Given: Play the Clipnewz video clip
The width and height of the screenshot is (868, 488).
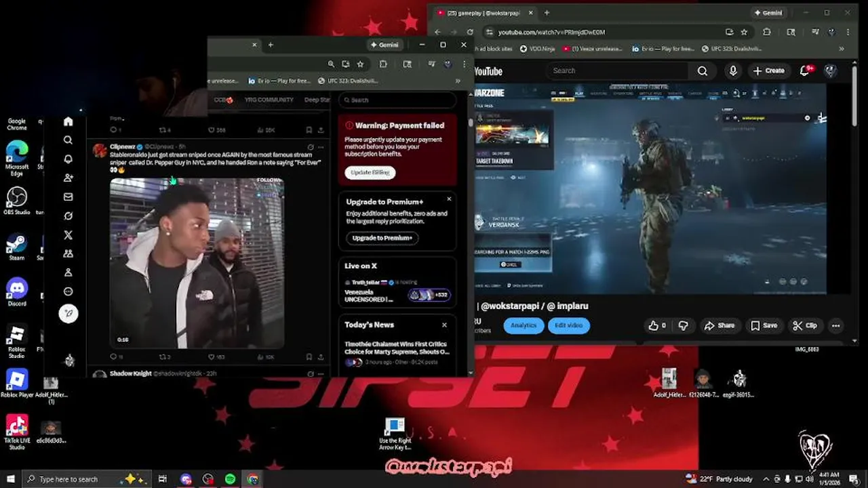Looking at the screenshot, I should coord(197,263).
